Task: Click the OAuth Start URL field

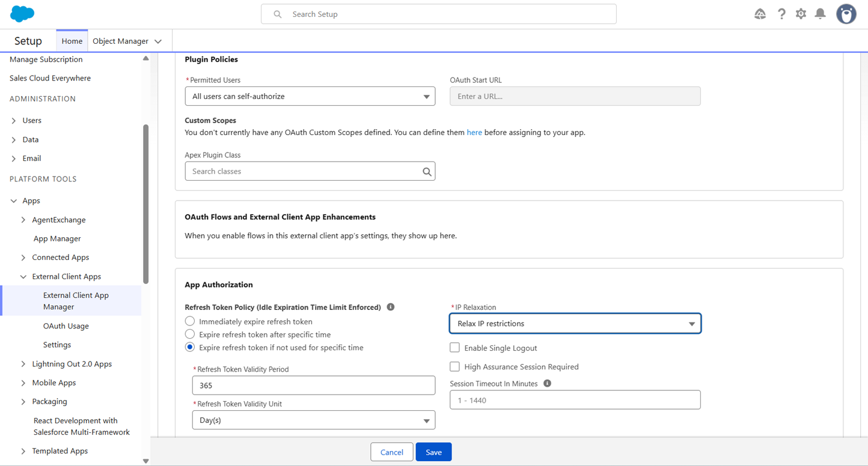Action: point(575,96)
